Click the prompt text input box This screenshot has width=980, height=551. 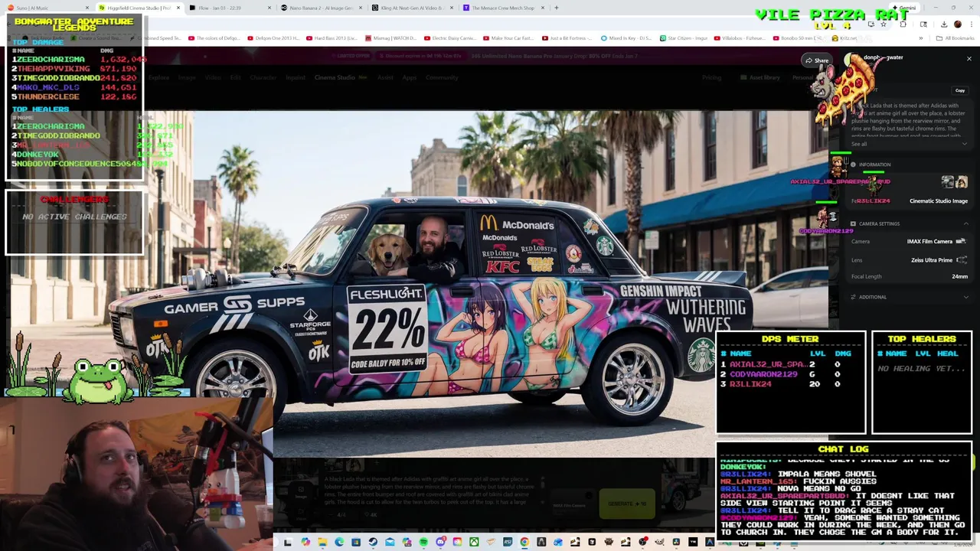(x=429, y=490)
